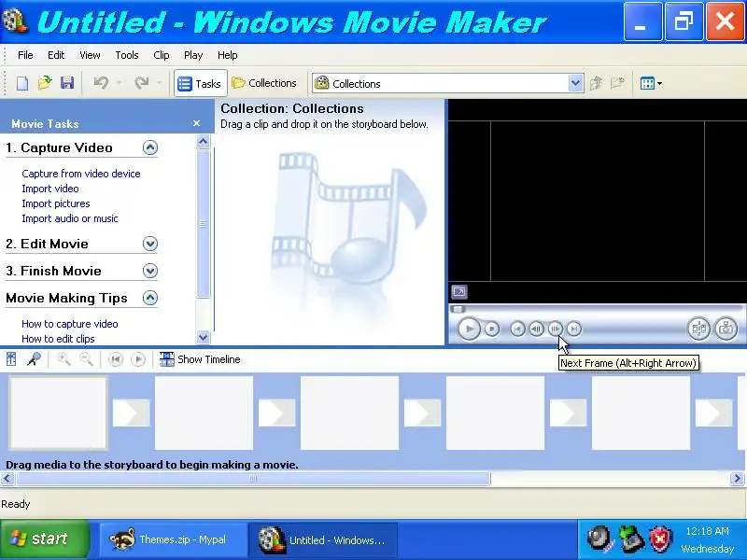Click the monitor seek bar thumb
Screen dimensions: 747x560
[458, 309]
